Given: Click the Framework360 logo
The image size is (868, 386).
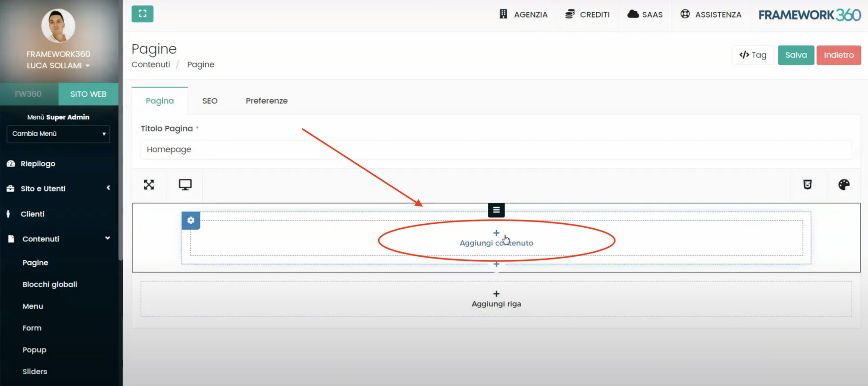Looking at the screenshot, I should point(809,14).
